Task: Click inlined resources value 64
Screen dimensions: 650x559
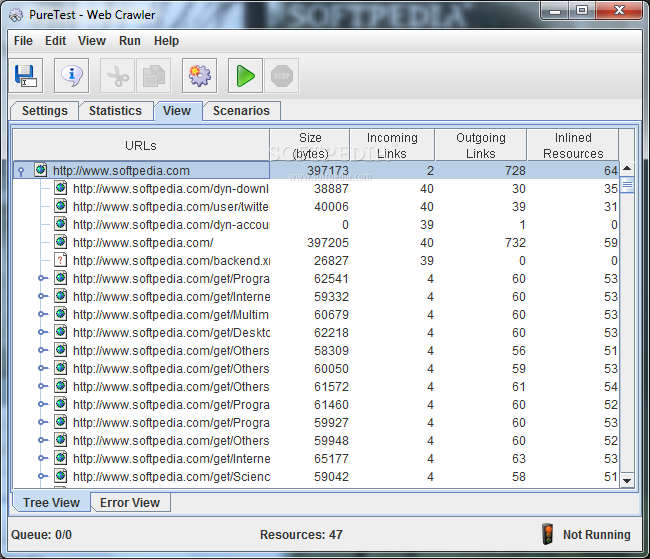Action: (x=611, y=170)
